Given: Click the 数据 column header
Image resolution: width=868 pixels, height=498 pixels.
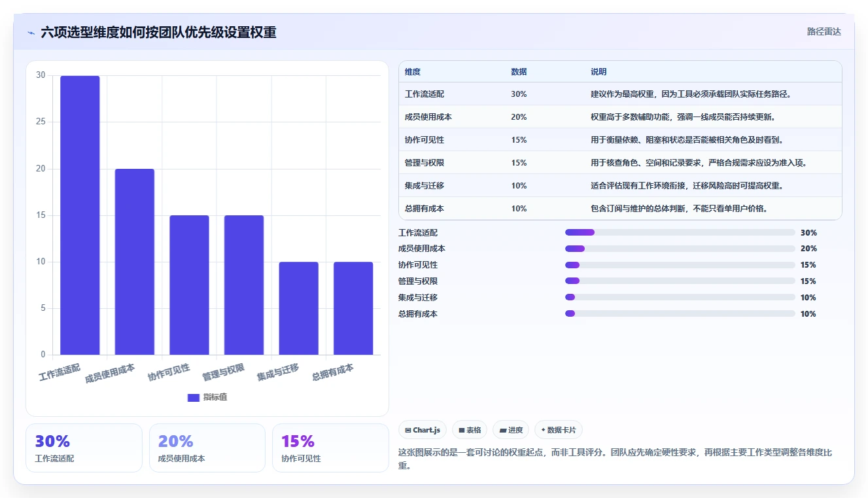Looking at the screenshot, I should [x=519, y=71].
